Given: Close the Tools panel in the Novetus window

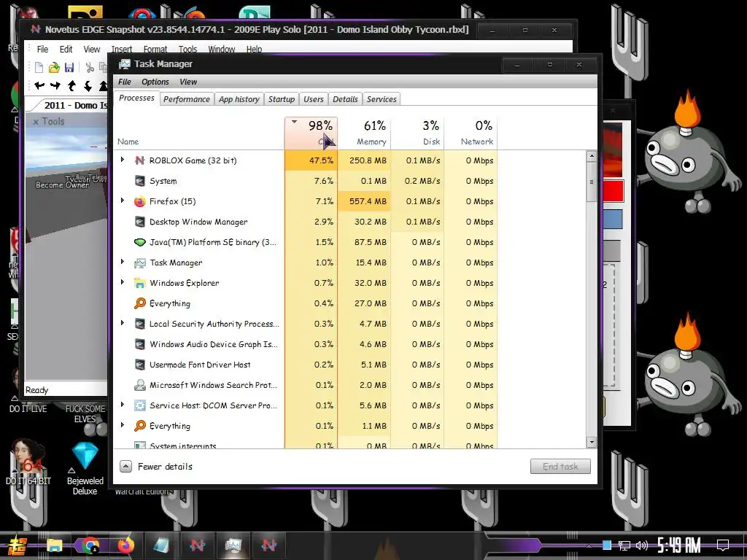Looking at the screenshot, I should point(36,122).
